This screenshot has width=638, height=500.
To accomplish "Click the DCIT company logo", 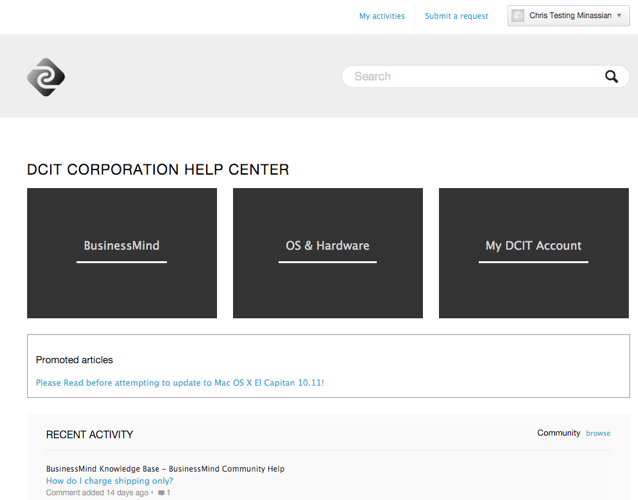I will coord(46,77).
